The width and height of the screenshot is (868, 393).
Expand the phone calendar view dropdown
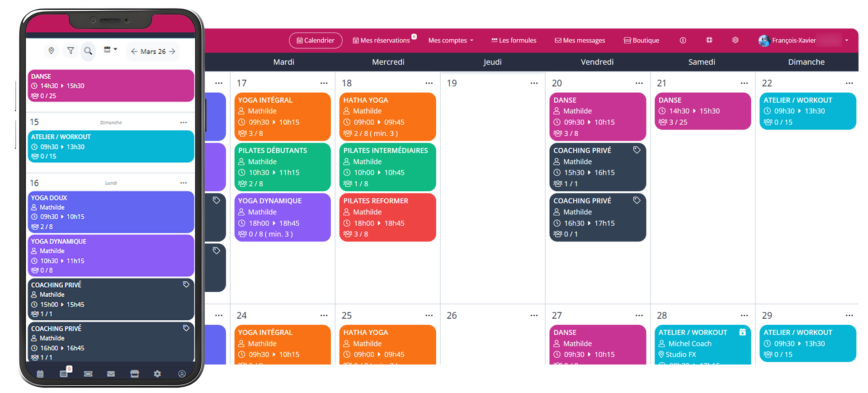(x=110, y=50)
